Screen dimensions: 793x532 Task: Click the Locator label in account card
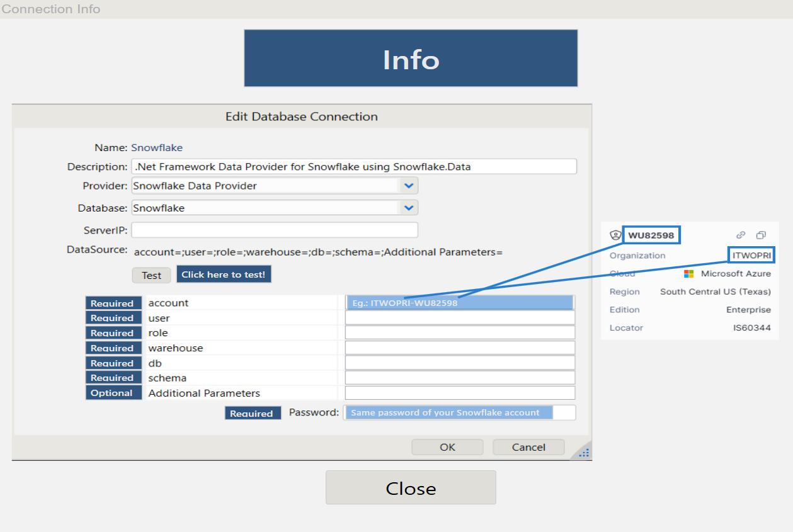pos(626,327)
